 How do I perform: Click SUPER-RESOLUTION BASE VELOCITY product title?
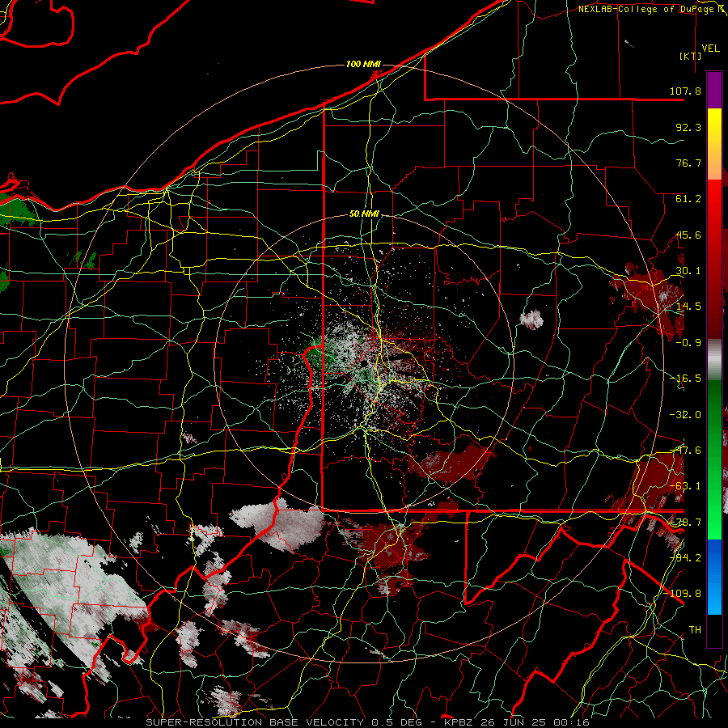[x=256, y=722]
